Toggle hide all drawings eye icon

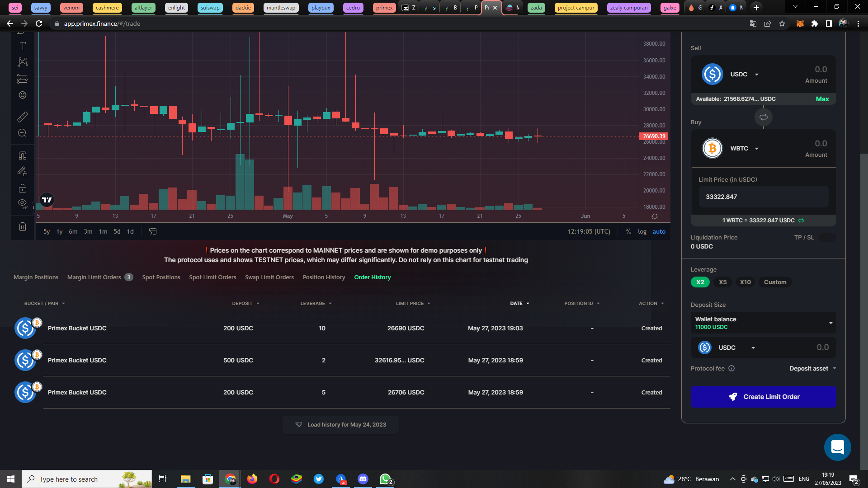pos(23,204)
